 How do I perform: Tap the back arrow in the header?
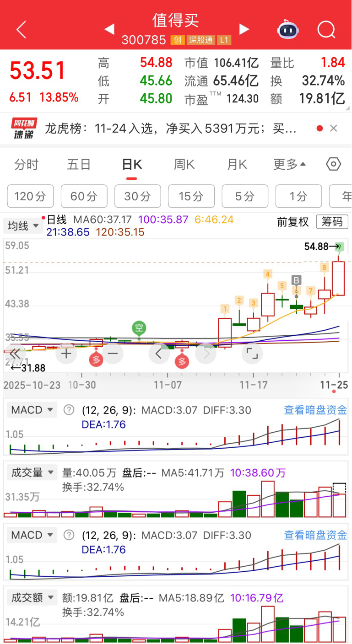click(21, 30)
